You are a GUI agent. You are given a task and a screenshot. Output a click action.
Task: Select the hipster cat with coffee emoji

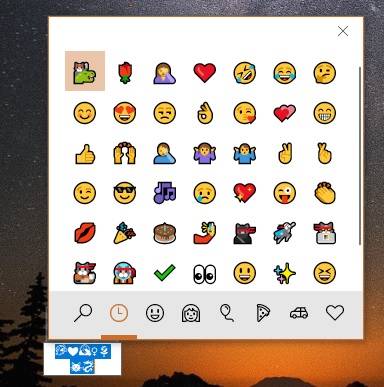(x=85, y=273)
